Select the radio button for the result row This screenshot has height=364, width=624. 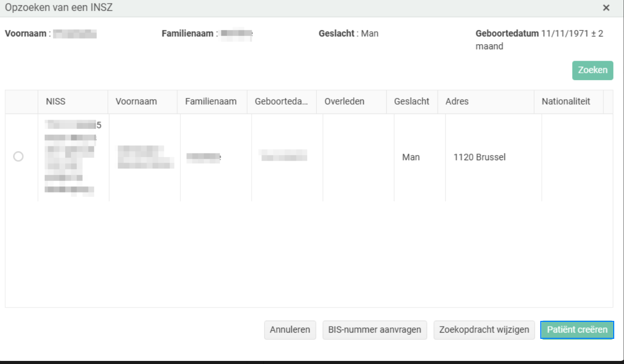pyautogui.click(x=18, y=157)
